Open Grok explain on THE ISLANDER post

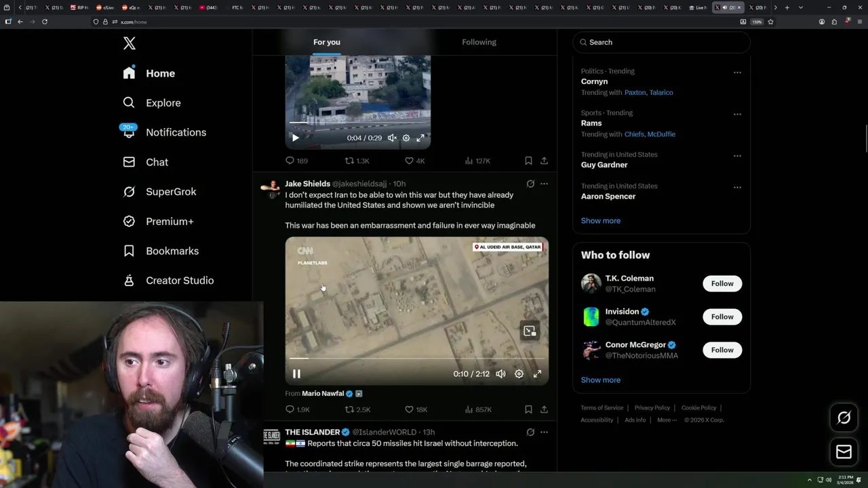[x=530, y=432]
